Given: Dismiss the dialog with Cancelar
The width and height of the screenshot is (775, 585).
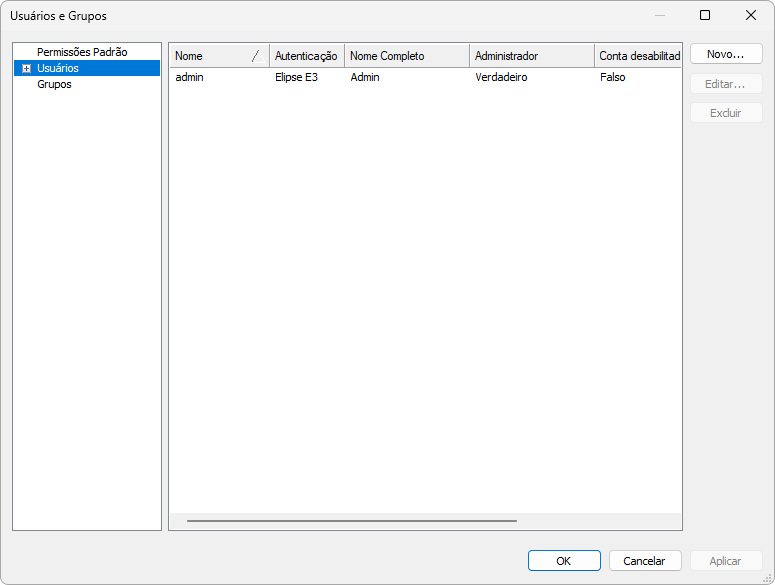Looking at the screenshot, I should (x=645, y=561).
